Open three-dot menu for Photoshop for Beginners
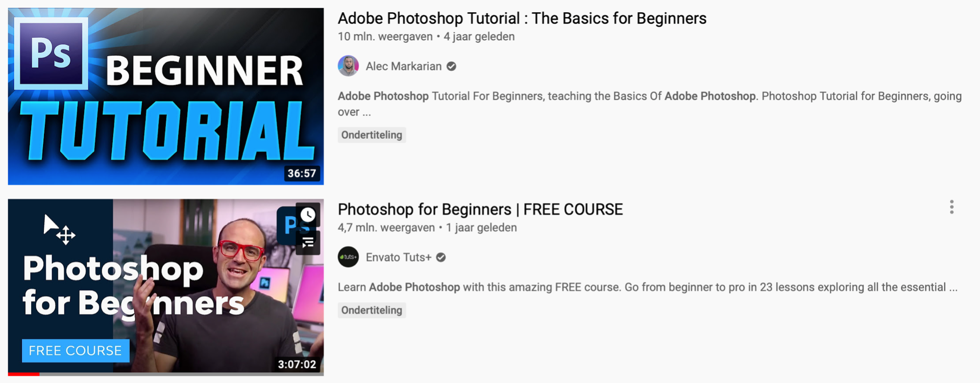The height and width of the screenshot is (383, 980). coord(951,207)
